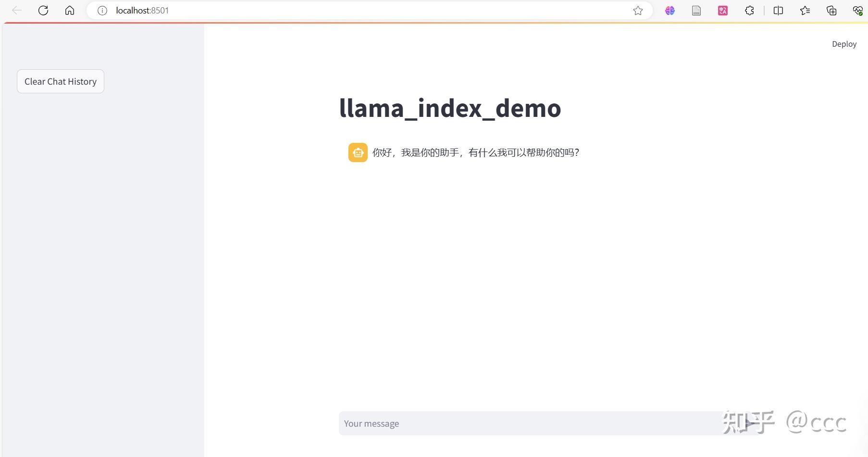868x457 pixels.
Task: View site information for localhost
Action: [102, 10]
